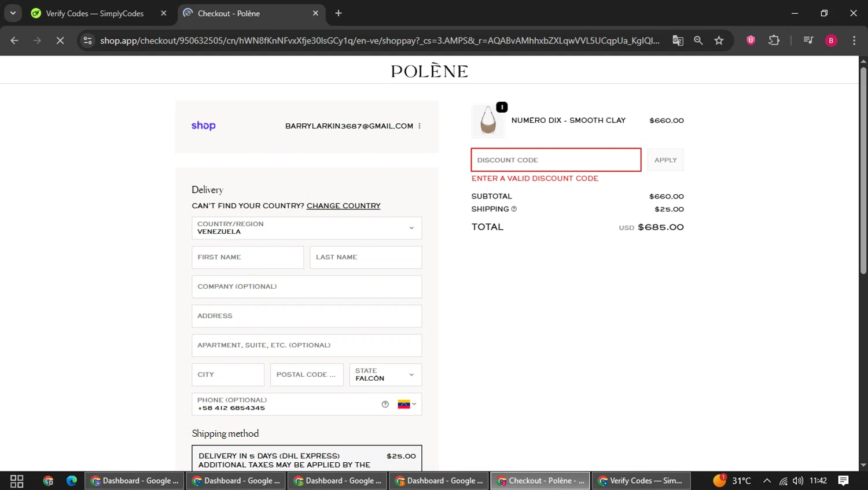Open the B profile avatar
Viewport: 868px width, 490px height.
tap(831, 40)
